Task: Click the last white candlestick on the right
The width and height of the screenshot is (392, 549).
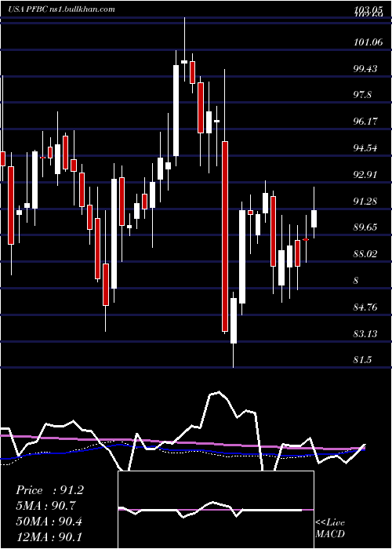Action: pos(314,219)
